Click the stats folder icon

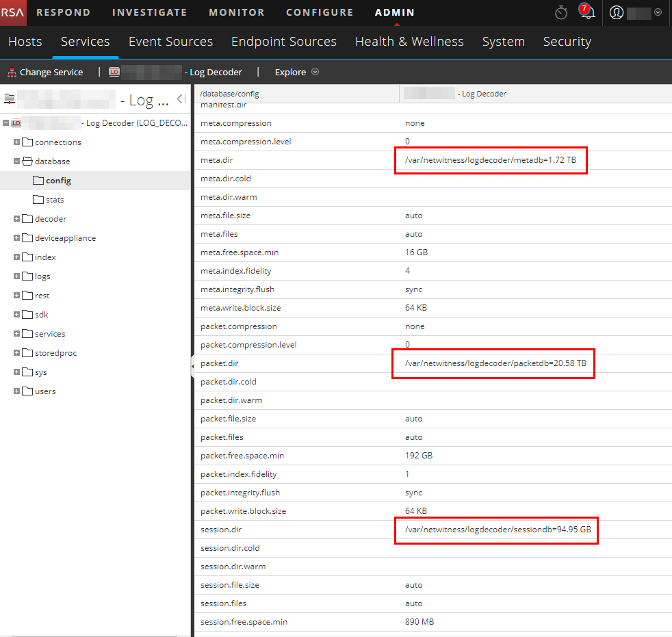38,200
